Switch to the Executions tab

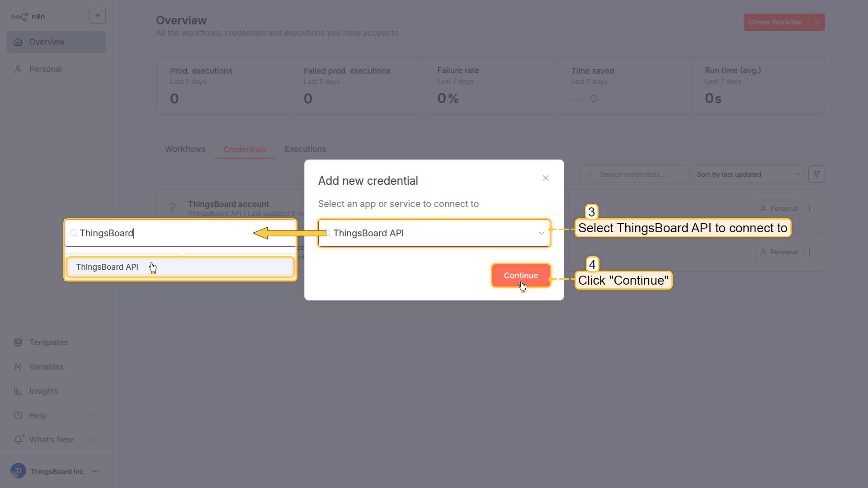(x=305, y=149)
